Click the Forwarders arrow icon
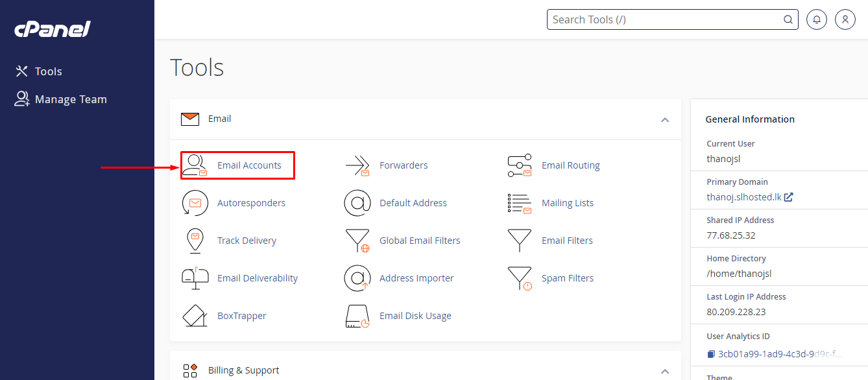The image size is (868, 380). click(357, 165)
